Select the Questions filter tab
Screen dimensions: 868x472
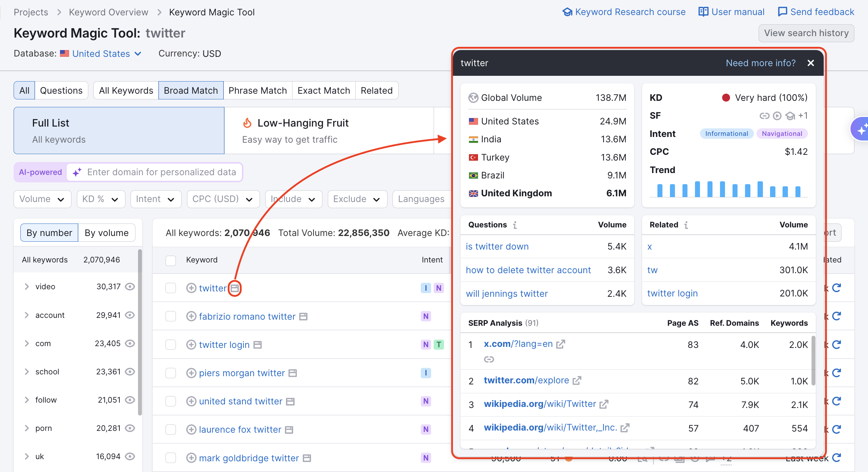pyautogui.click(x=61, y=90)
